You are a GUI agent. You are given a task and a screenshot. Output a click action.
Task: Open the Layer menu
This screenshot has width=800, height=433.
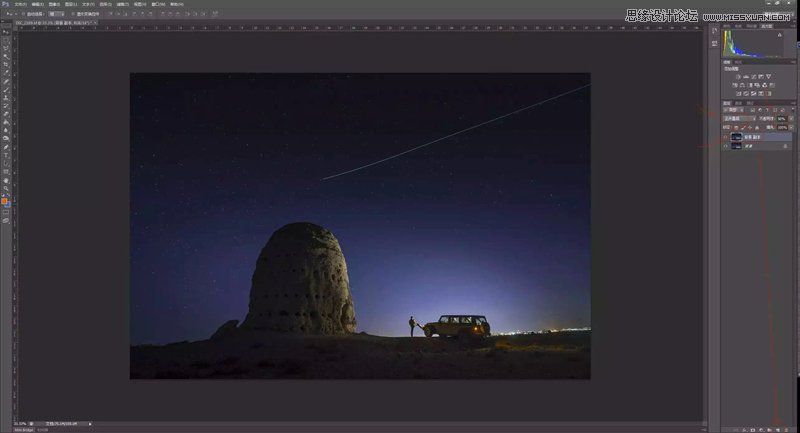pos(71,4)
